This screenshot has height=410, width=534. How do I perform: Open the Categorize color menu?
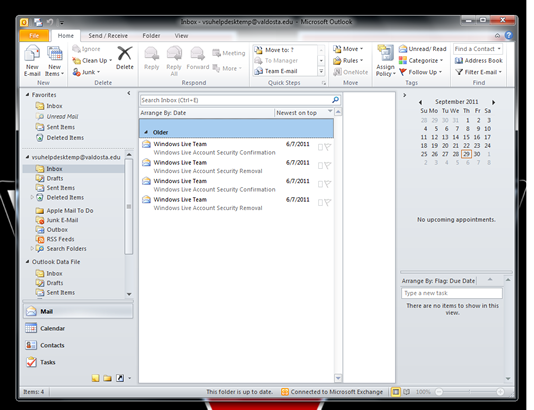[x=421, y=61]
